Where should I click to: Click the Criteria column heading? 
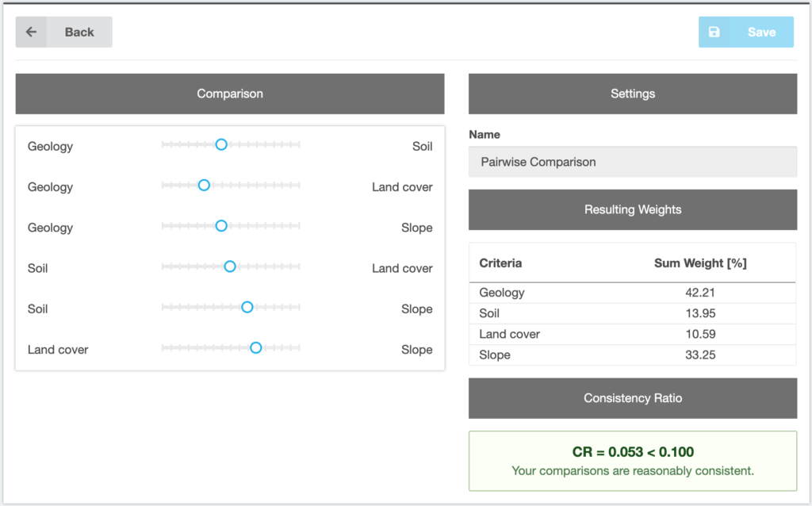click(500, 263)
